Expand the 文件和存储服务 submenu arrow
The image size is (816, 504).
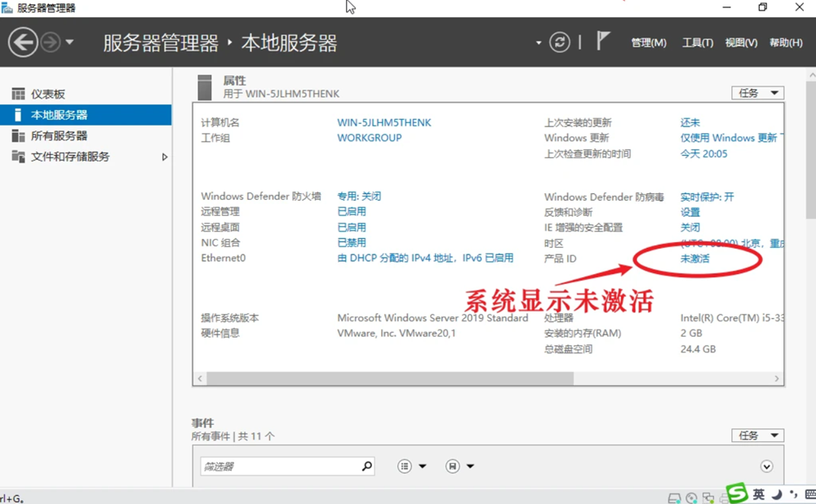tap(165, 157)
